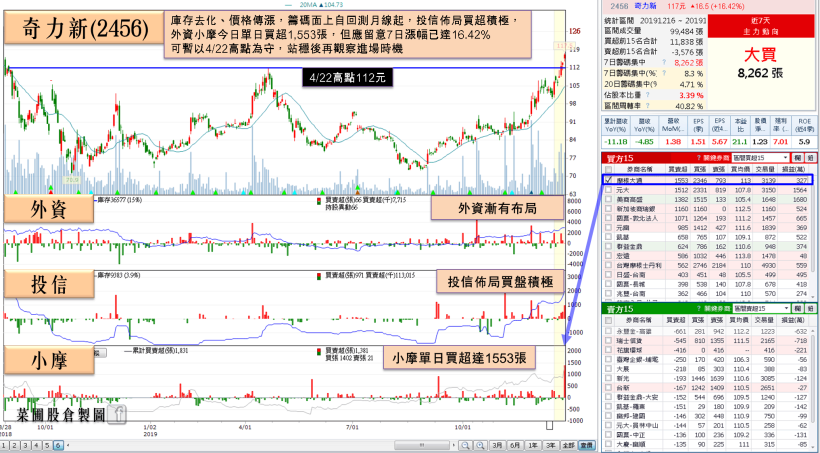Check the buyers row with net buy 1382
The height and width of the screenshot is (453, 820).
point(608,199)
